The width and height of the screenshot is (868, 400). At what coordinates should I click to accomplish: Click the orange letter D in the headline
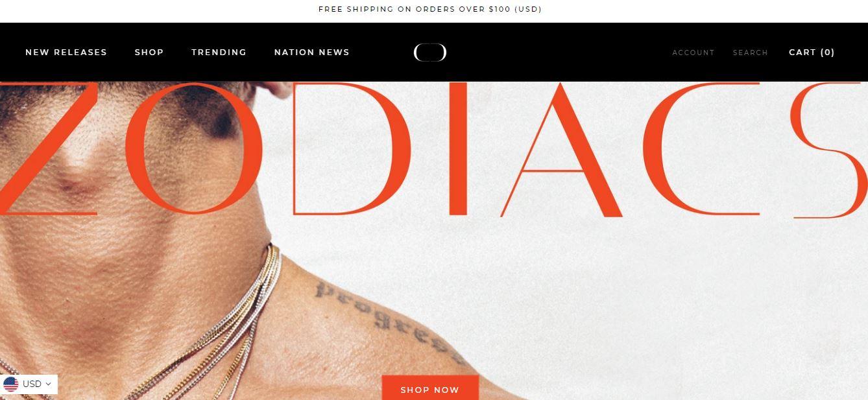(x=351, y=149)
